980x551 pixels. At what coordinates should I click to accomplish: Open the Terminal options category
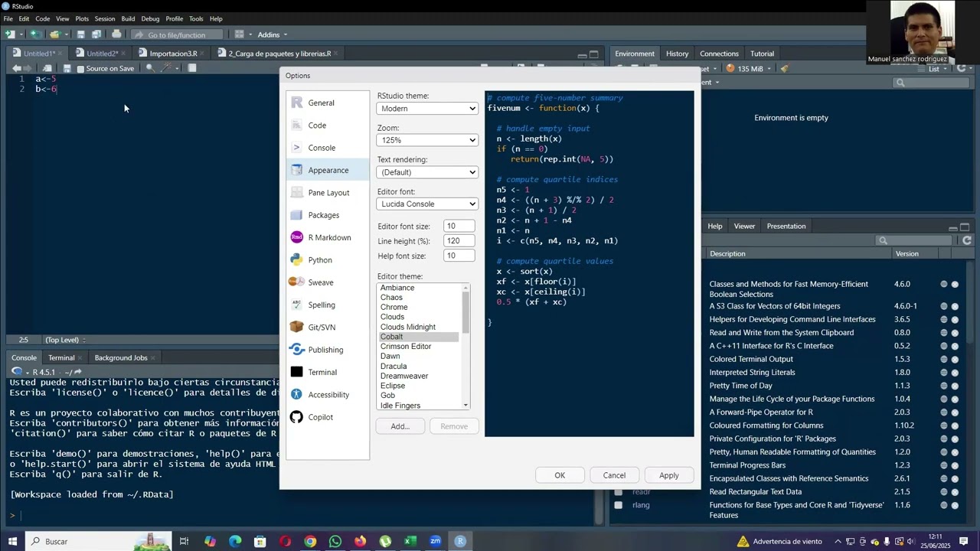327,372
